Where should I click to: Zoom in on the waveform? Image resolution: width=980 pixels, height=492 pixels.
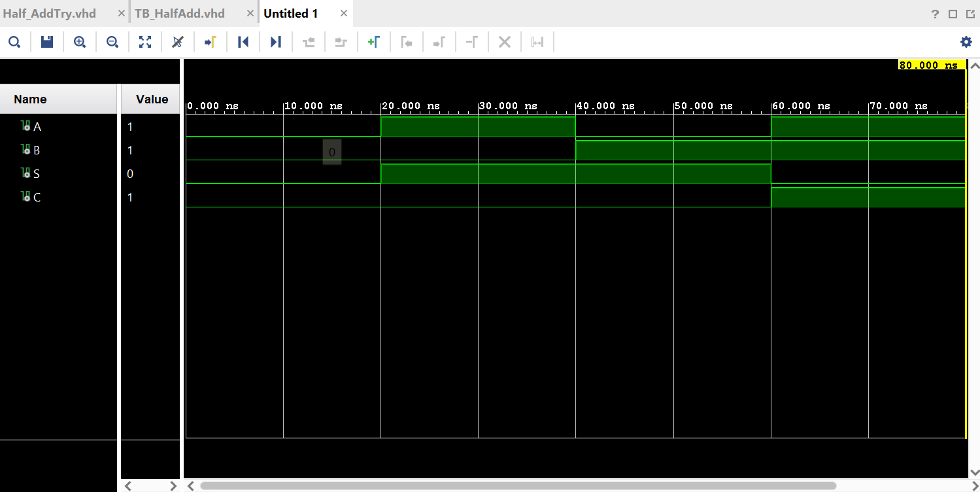click(x=80, y=42)
